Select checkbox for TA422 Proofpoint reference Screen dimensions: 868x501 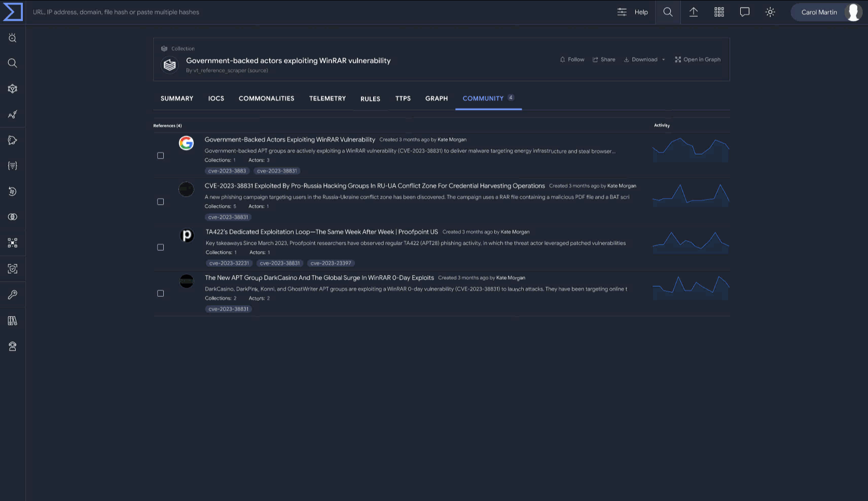click(161, 247)
